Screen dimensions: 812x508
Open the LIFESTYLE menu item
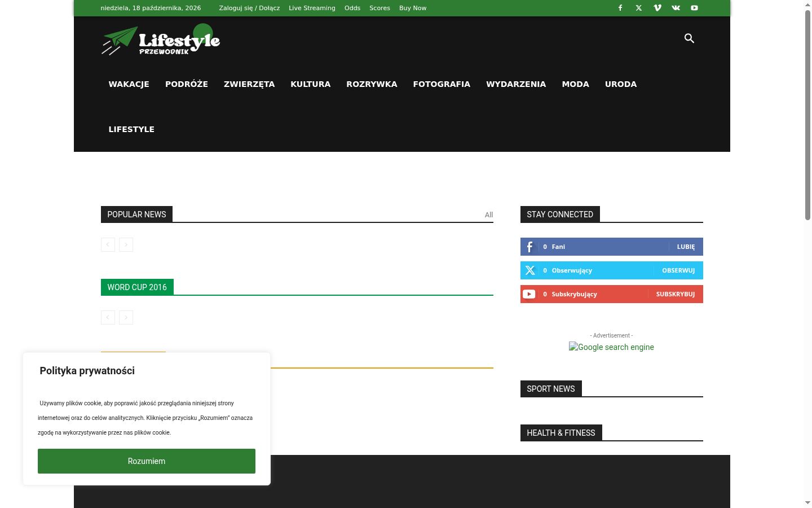[x=131, y=129]
